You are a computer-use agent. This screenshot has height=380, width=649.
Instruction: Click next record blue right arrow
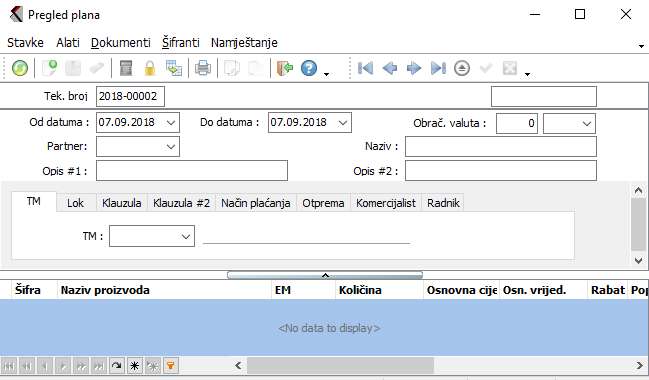pyautogui.click(x=414, y=68)
